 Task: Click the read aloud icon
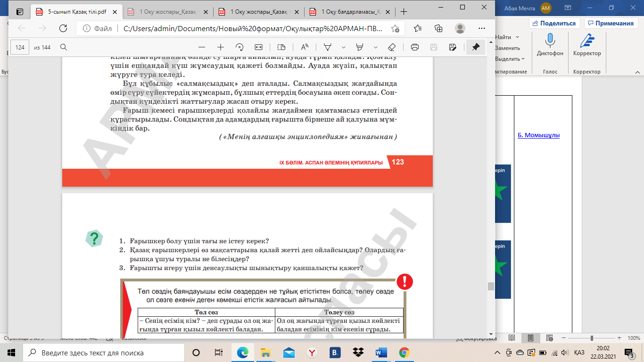305,47
